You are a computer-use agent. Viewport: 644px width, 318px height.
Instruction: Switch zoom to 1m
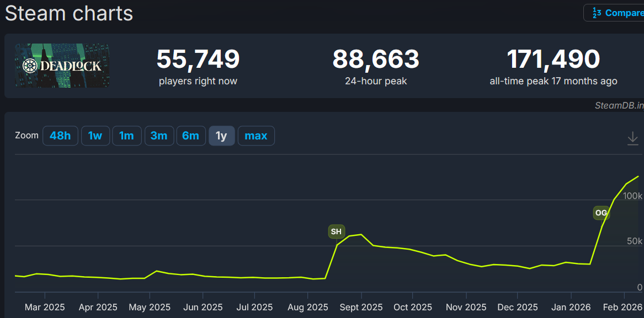[x=127, y=136]
